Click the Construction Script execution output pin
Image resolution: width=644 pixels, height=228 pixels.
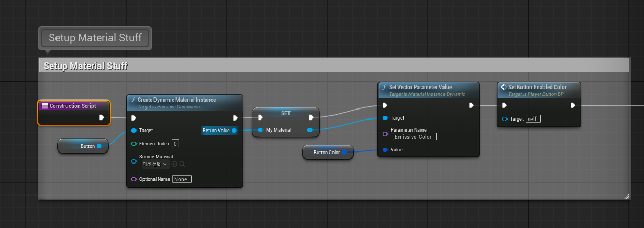102,118
